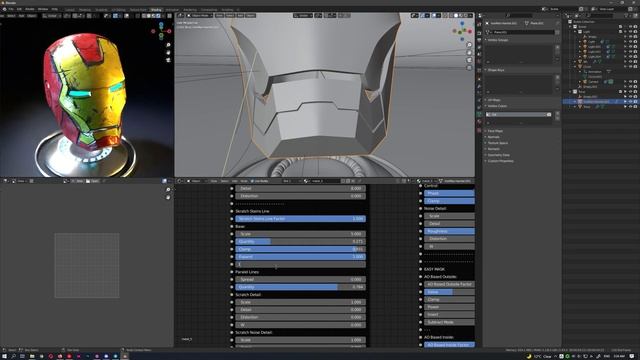640x360 pixels.
Task: Click the add button beside the Shape Keys list
Action: (x=558, y=77)
